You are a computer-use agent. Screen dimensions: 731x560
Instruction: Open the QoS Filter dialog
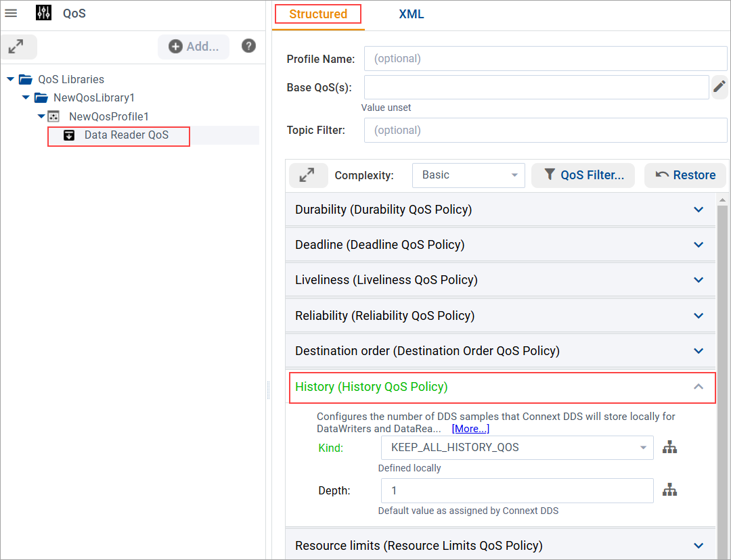583,175
